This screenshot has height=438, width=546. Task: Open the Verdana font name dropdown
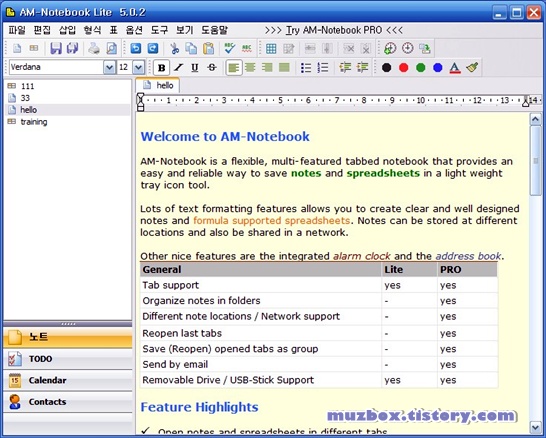click(x=109, y=67)
